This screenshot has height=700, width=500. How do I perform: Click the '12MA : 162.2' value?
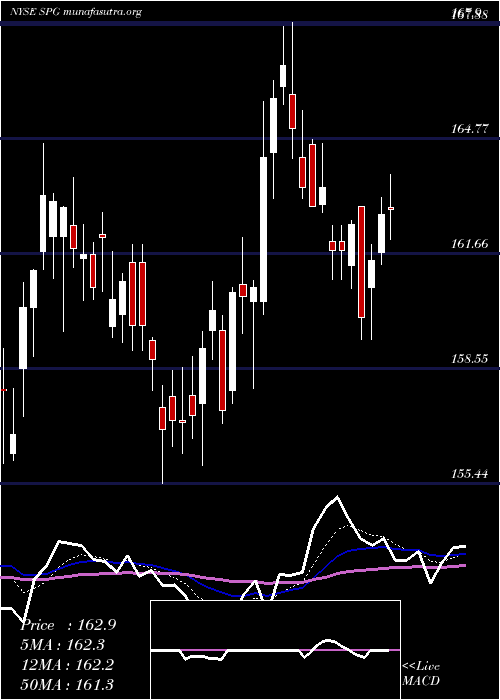[66, 665]
